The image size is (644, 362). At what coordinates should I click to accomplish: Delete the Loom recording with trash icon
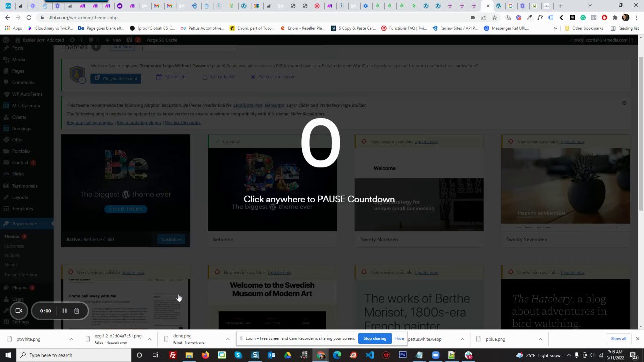(x=76, y=311)
